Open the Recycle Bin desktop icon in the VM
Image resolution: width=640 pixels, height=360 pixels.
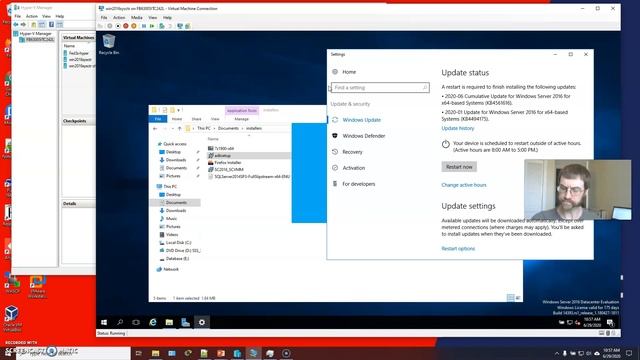coord(109,44)
